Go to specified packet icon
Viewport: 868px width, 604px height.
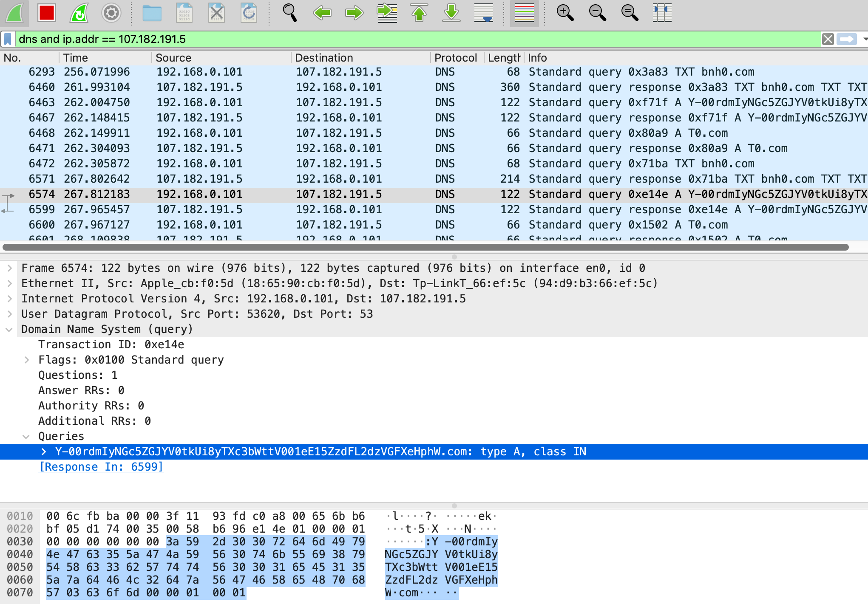(387, 13)
